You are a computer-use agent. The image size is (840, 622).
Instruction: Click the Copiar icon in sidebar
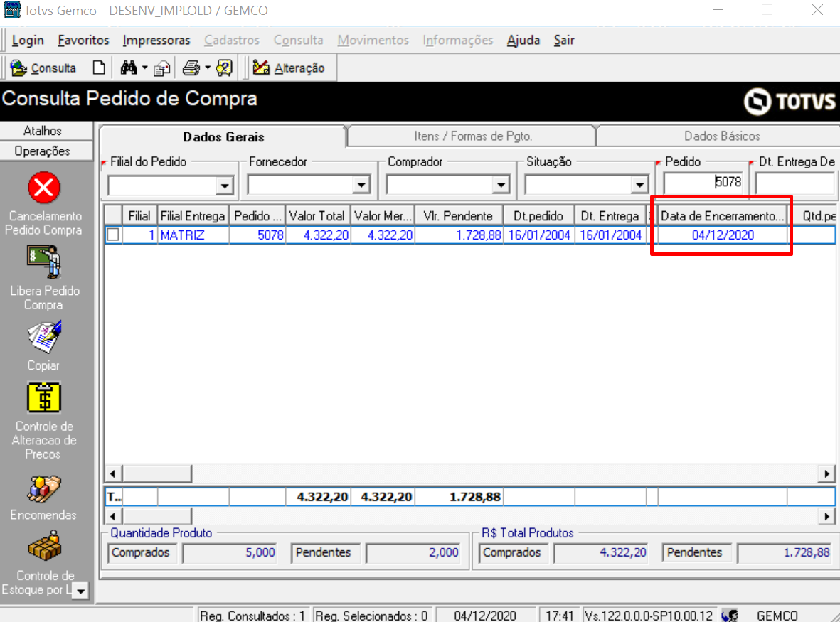tap(44, 337)
